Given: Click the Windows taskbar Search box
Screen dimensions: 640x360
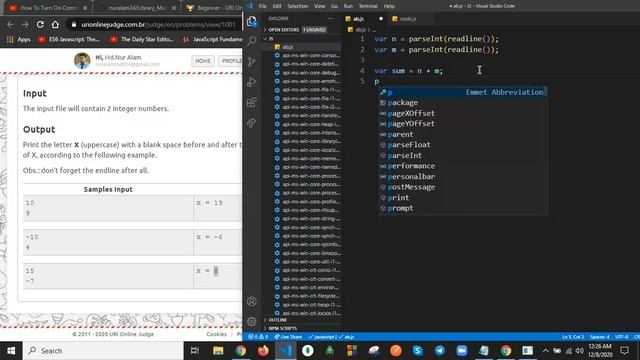Looking at the screenshot, I should [x=103, y=351].
